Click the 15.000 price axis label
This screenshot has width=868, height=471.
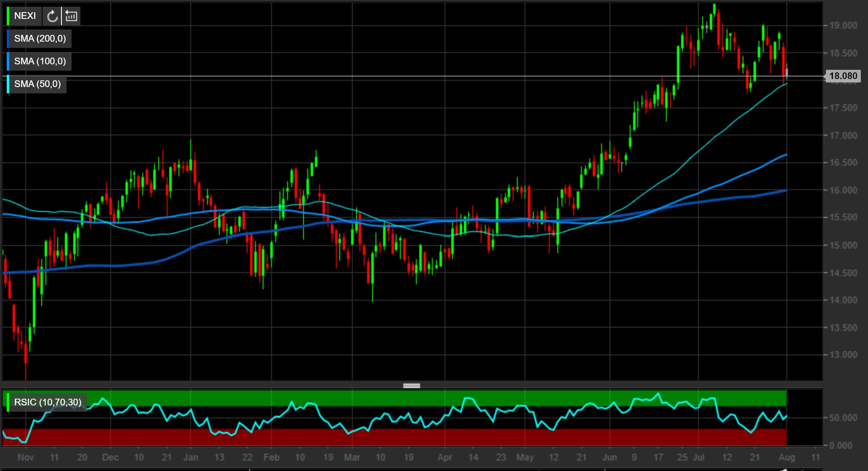(x=843, y=245)
